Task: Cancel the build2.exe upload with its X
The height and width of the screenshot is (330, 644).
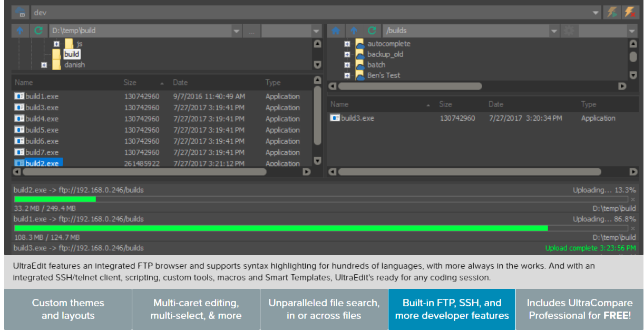Action: [633, 199]
